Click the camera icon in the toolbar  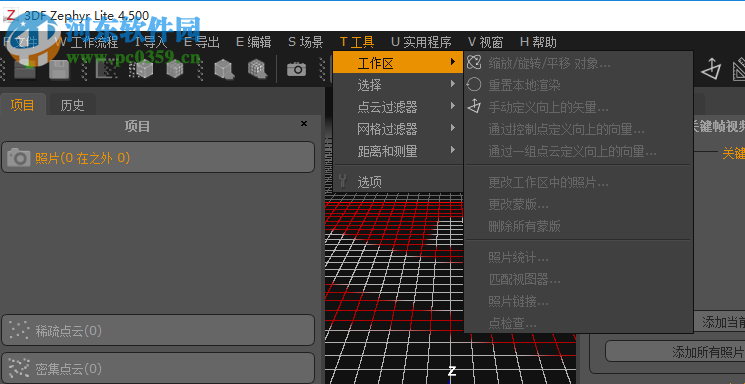point(296,69)
